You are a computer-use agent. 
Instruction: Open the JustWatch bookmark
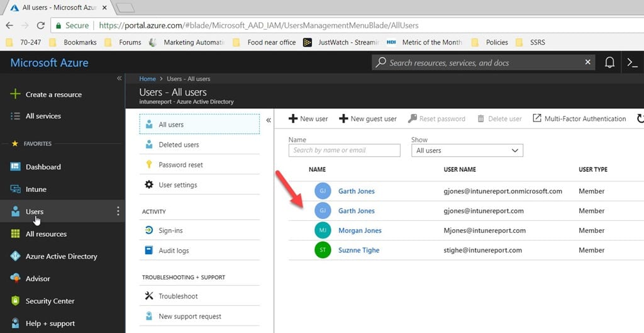click(x=341, y=42)
